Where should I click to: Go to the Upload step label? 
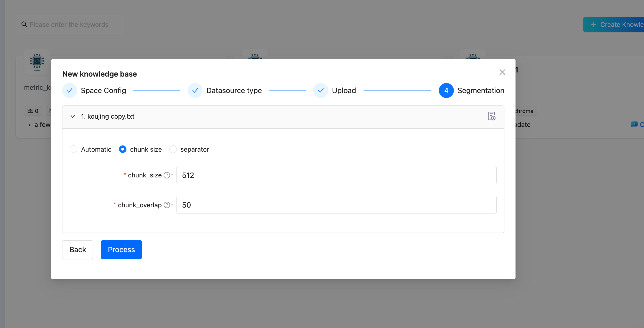[344, 91]
